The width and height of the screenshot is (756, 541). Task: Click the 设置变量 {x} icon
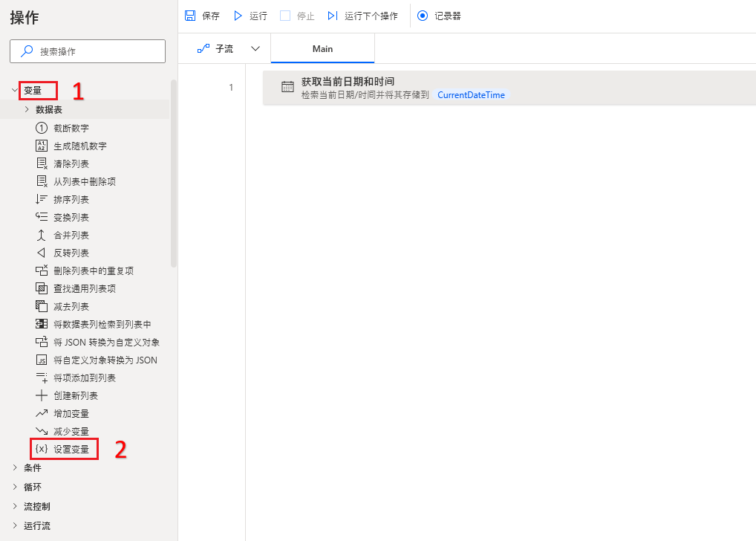(x=42, y=450)
